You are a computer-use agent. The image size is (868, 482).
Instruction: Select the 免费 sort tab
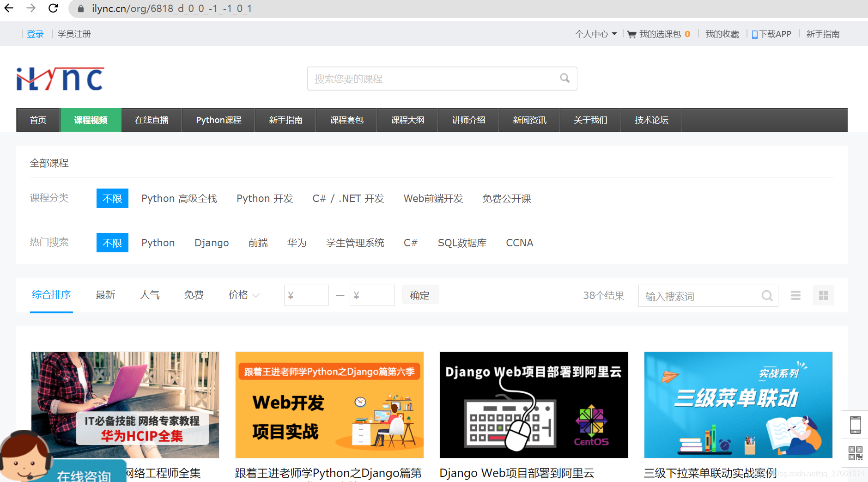194,295
